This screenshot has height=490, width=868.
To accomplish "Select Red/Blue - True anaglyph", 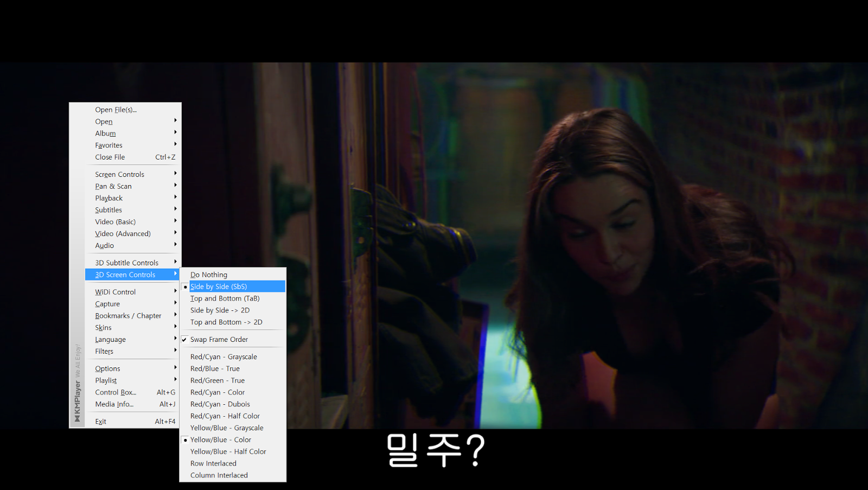I will coord(233,369).
